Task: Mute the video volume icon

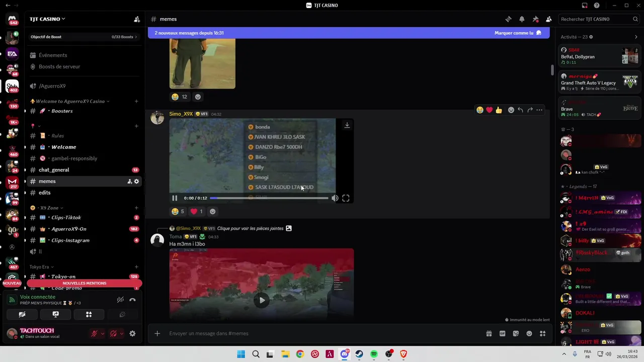Action: [x=335, y=198]
